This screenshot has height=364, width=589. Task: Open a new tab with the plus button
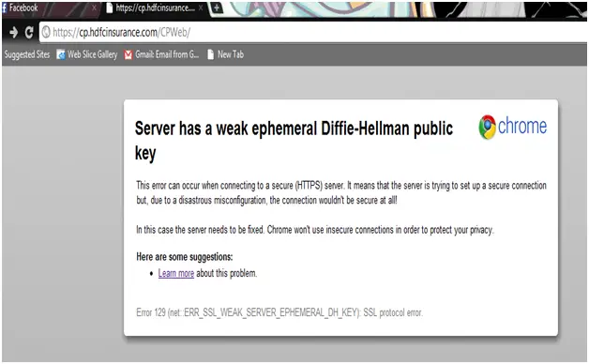(x=217, y=8)
